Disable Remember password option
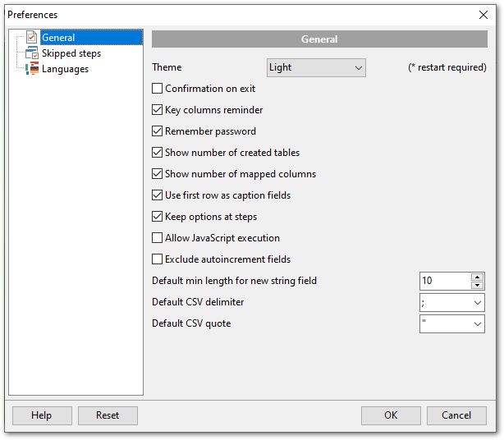 coord(158,131)
